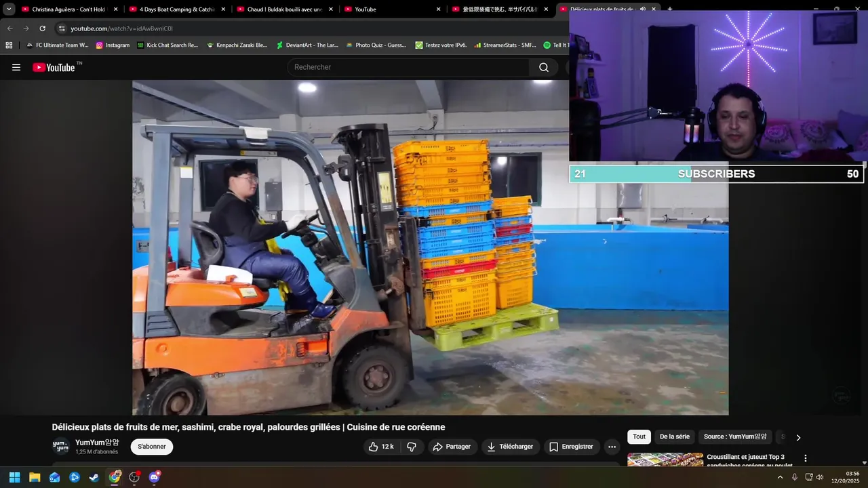The width and height of the screenshot is (868, 488).
Task: Mute the Délicieux plats tab audio icon
Action: click(642, 9)
